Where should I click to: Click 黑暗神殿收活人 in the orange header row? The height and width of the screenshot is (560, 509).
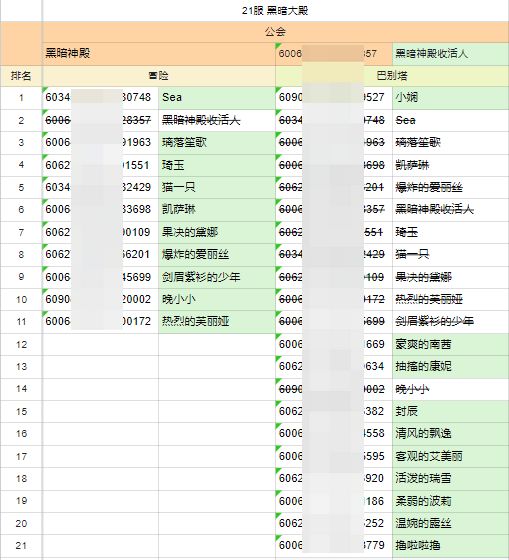point(450,54)
